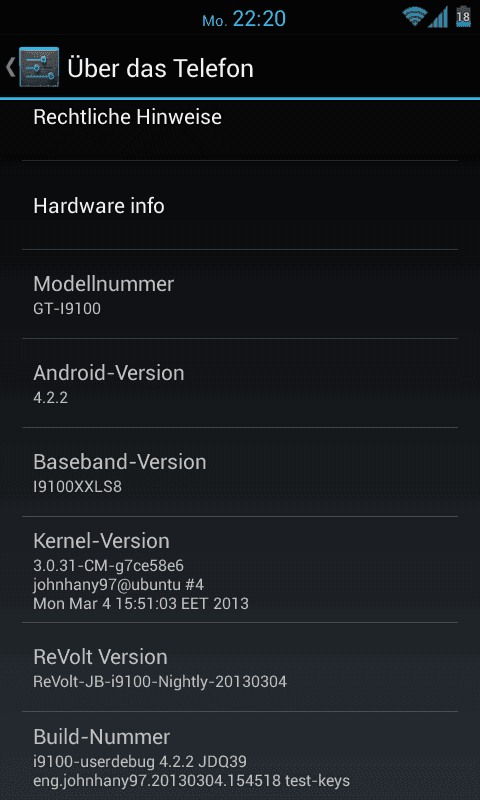Tap the ReVolt-JB-i9100-Nightly-20130304 text
The width and height of the screenshot is (480, 800).
(160, 682)
